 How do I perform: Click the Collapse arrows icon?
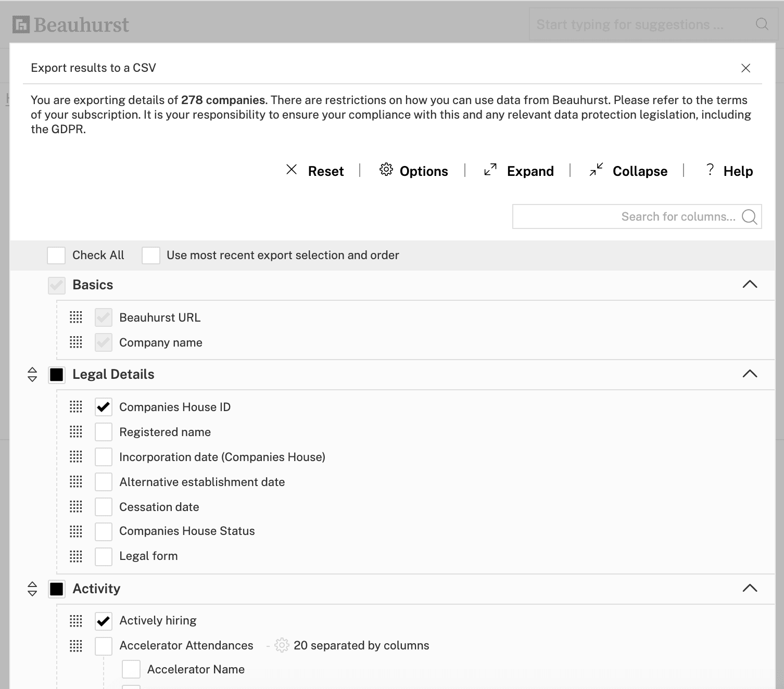point(596,170)
